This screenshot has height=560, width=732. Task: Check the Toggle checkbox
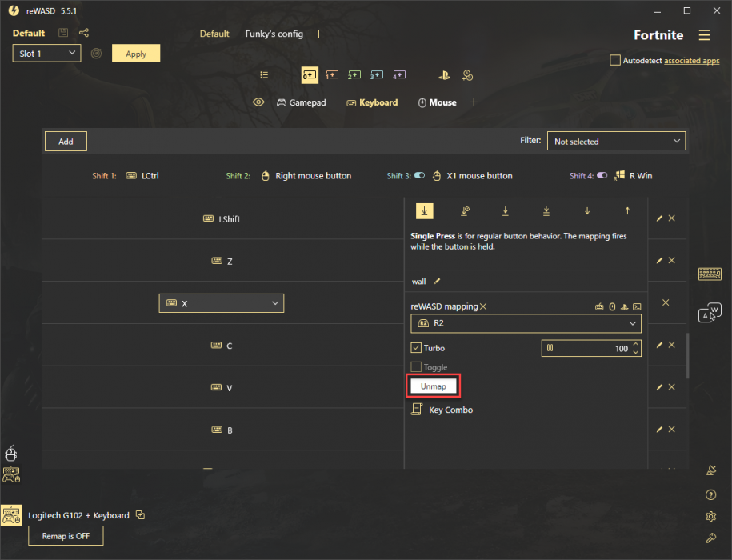(416, 366)
